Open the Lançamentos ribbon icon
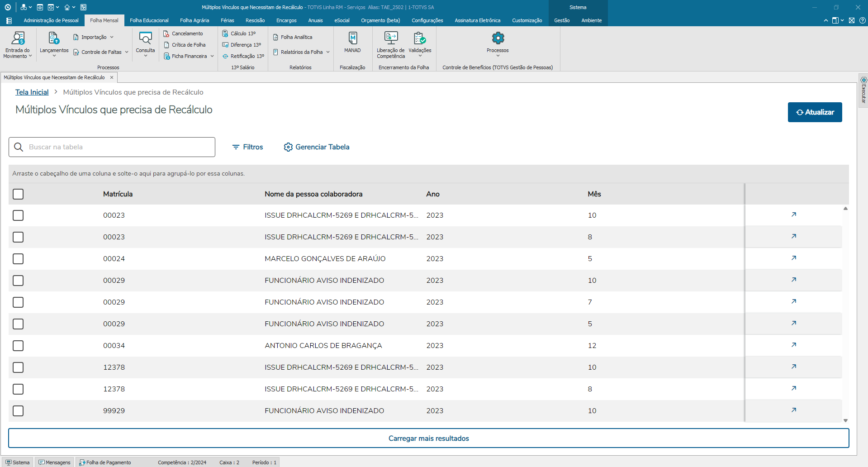The width and height of the screenshot is (868, 467). 54,38
